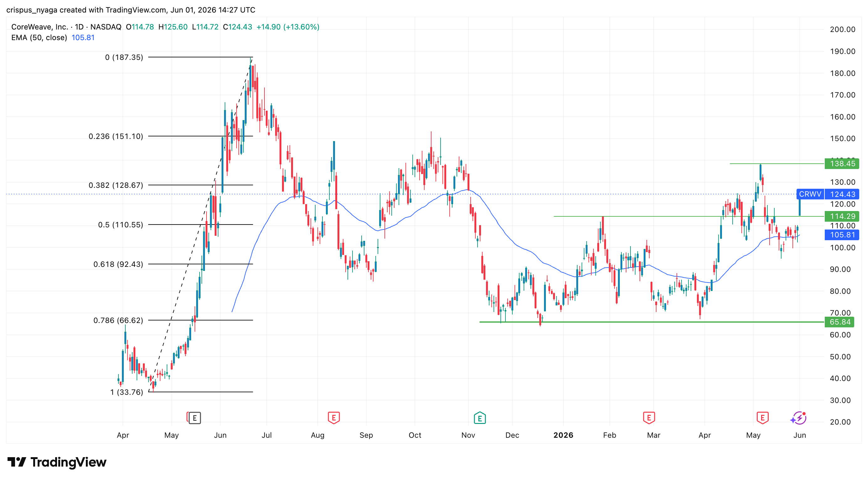Click the 160.00 price axis tick
This screenshot has width=868, height=481.
[842, 117]
